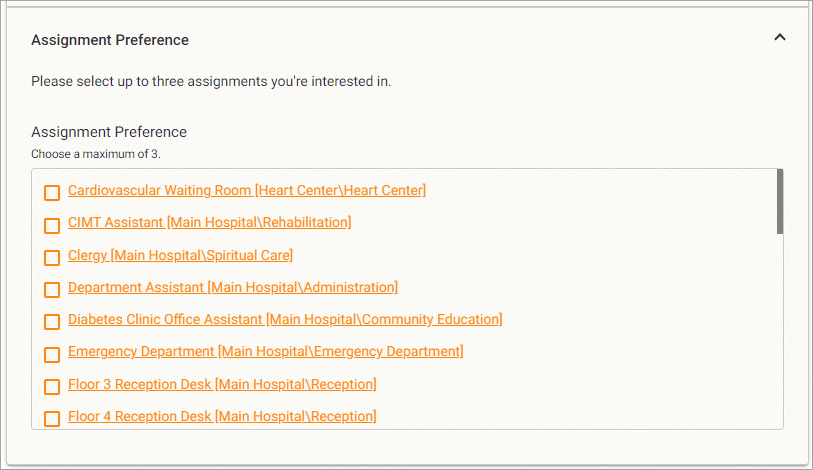Viewport: 813px width, 470px height.
Task: Click the Assignment Preference section header
Action: pos(110,40)
